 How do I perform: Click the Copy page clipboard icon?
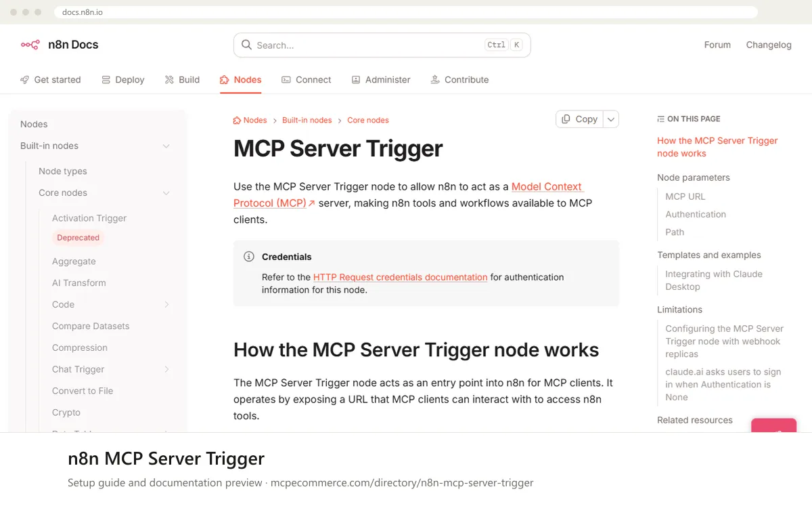tap(566, 119)
